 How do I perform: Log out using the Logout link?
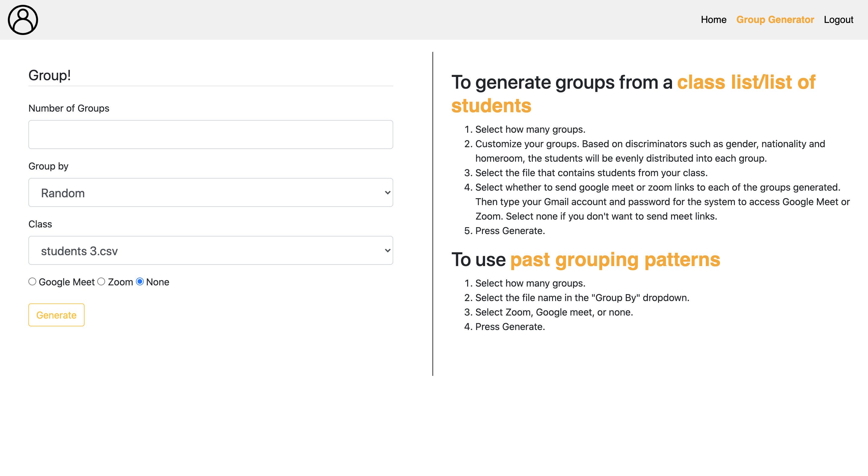838,20
